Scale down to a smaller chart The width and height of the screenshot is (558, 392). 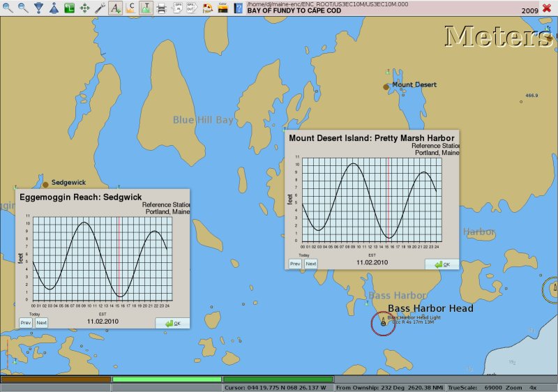(x=38, y=8)
